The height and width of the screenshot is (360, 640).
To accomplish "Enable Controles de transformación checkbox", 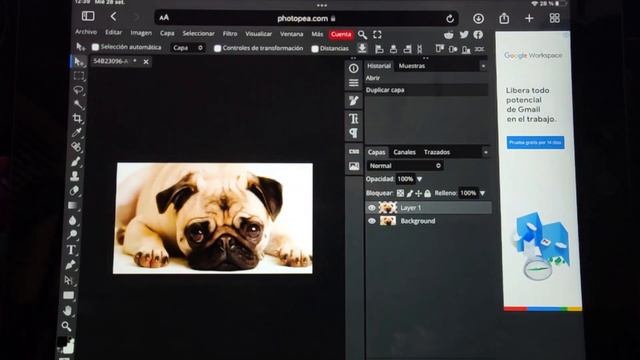I will [x=218, y=49].
